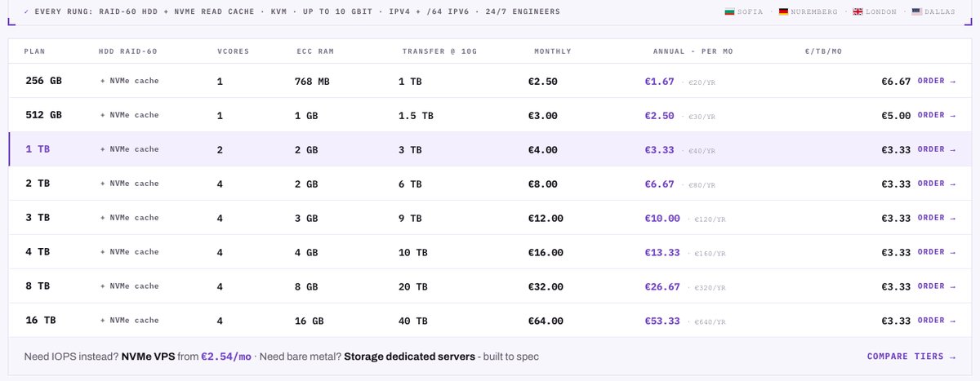Image resolution: width=980 pixels, height=381 pixels.
Task: Click the €2.54/mo NVMe VPS price
Action: pos(226,357)
